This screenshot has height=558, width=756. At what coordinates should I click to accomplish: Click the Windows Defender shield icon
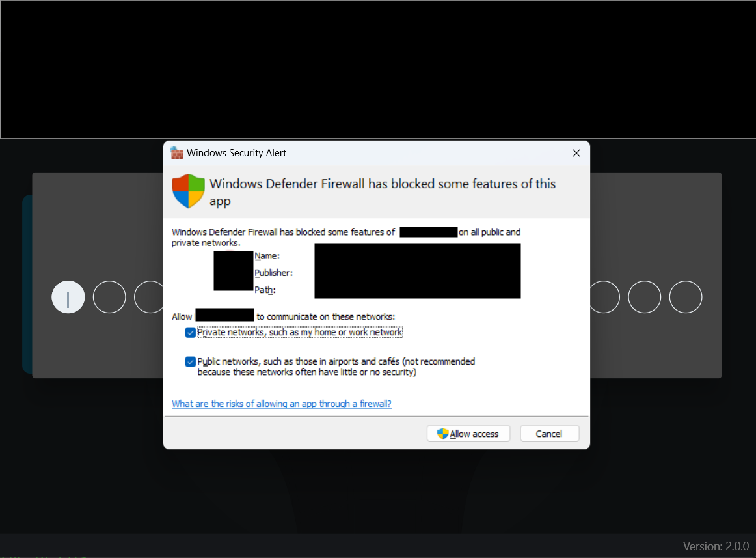pos(187,192)
